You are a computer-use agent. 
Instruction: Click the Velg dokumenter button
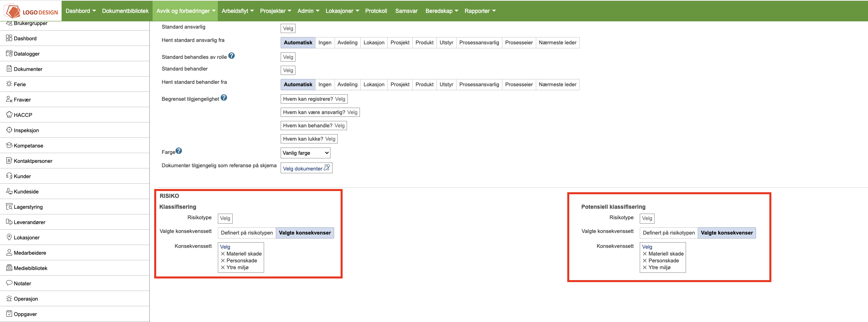click(x=306, y=168)
